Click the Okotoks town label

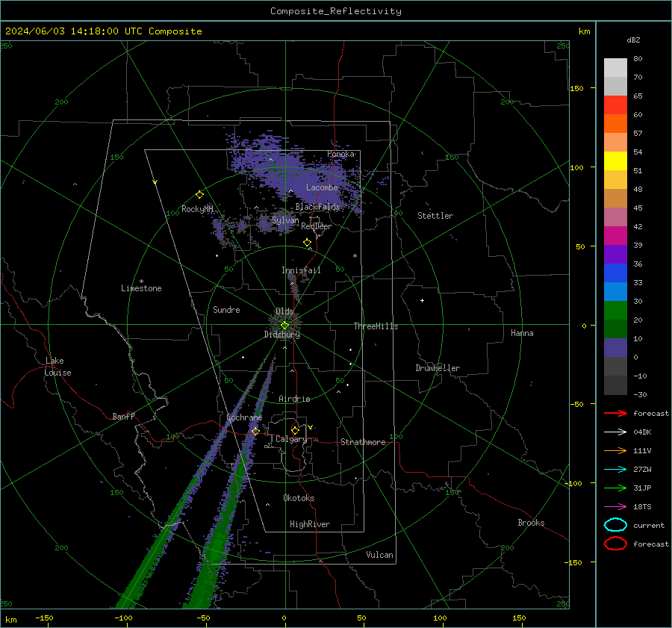point(299,498)
